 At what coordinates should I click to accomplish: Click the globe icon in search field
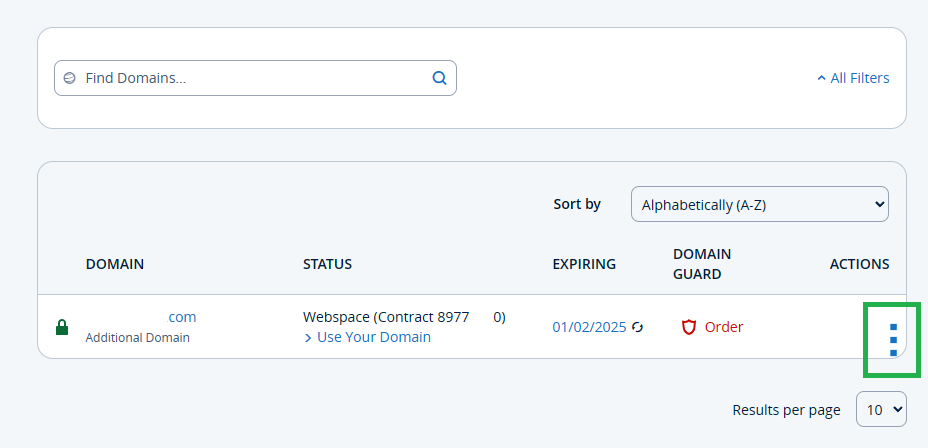click(x=70, y=78)
